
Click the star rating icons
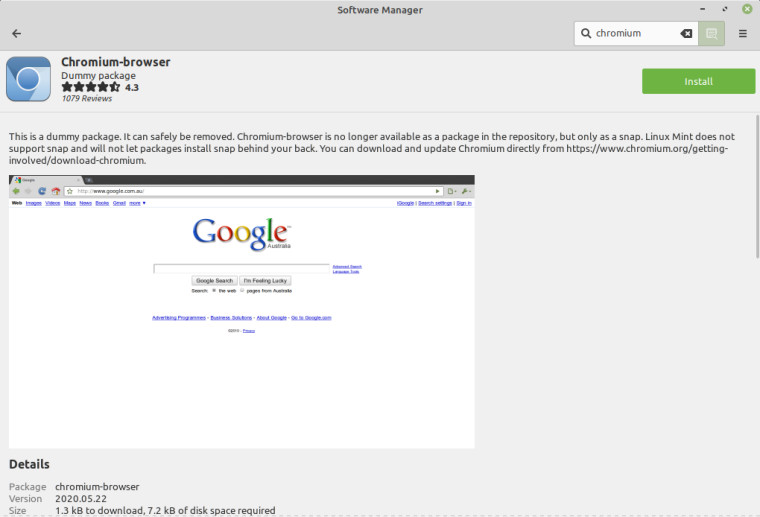pyautogui.click(x=91, y=87)
